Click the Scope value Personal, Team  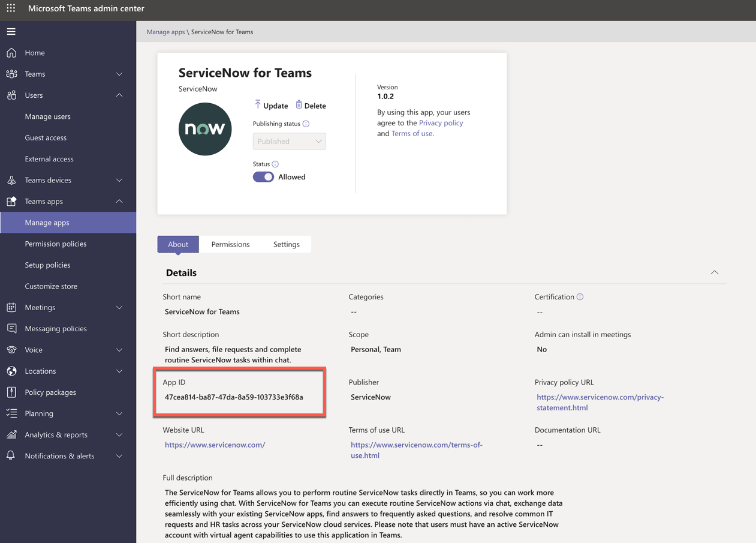(376, 349)
